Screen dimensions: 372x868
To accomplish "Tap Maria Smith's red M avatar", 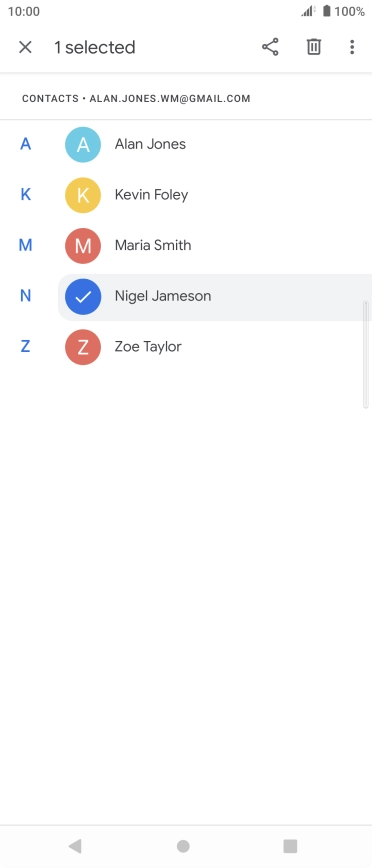I will tap(83, 246).
